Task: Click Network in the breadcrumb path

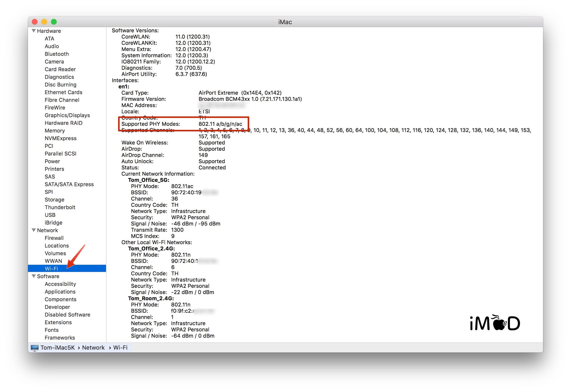Action: click(93, 347)
